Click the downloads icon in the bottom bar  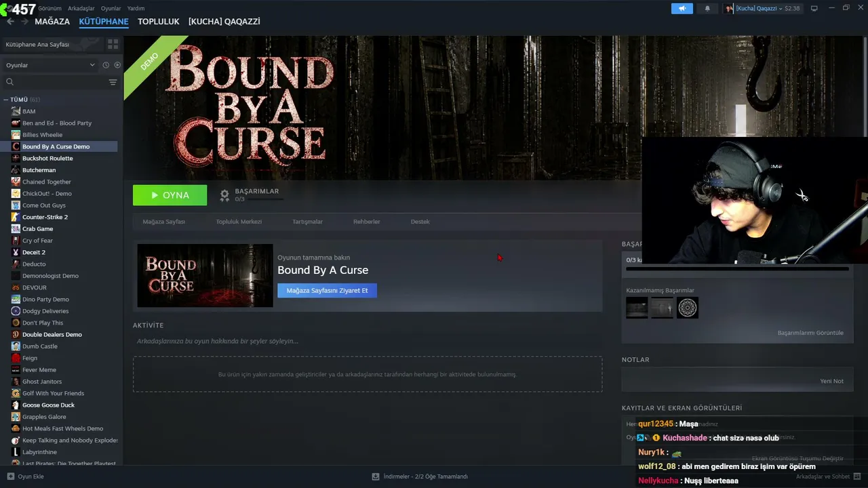(376, 476)
